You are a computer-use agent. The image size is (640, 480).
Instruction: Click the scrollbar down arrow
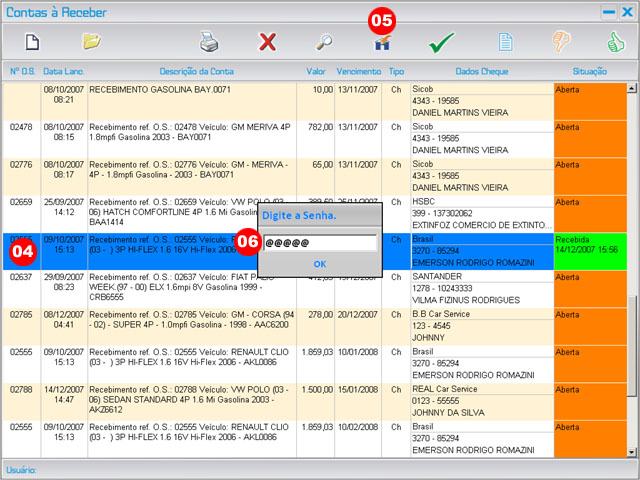point(632,451)
